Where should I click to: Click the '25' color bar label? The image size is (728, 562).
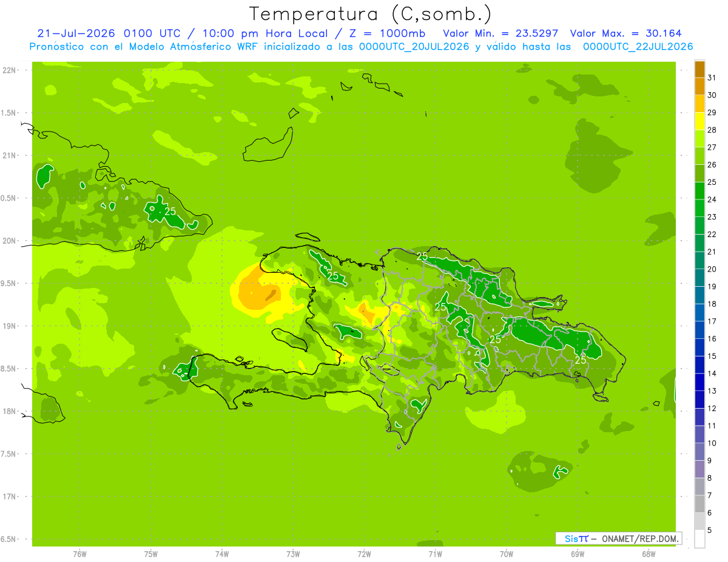[712, 182]
